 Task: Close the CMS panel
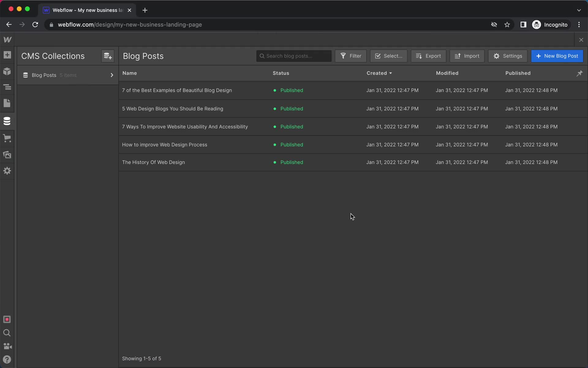[581, 40]
